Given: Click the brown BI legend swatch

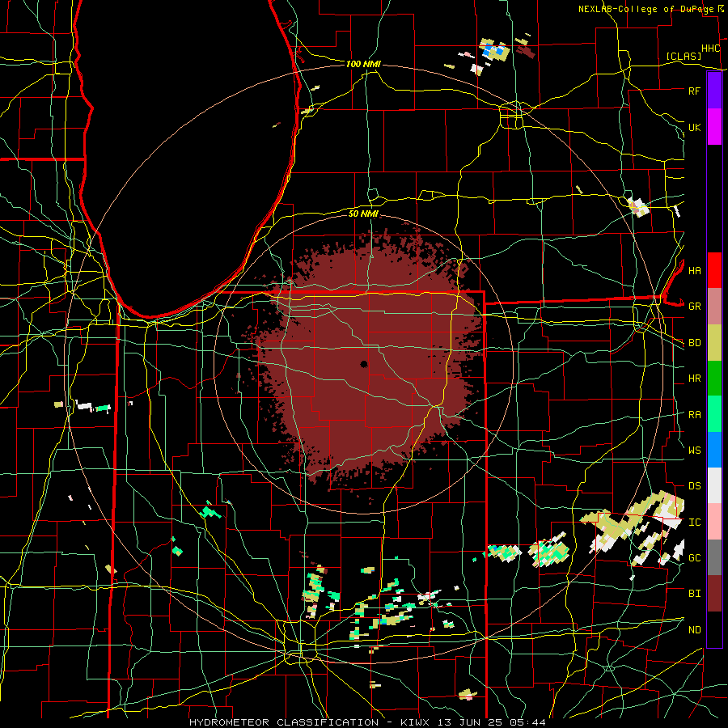Looking at the screenshot, I should (714, 594).
